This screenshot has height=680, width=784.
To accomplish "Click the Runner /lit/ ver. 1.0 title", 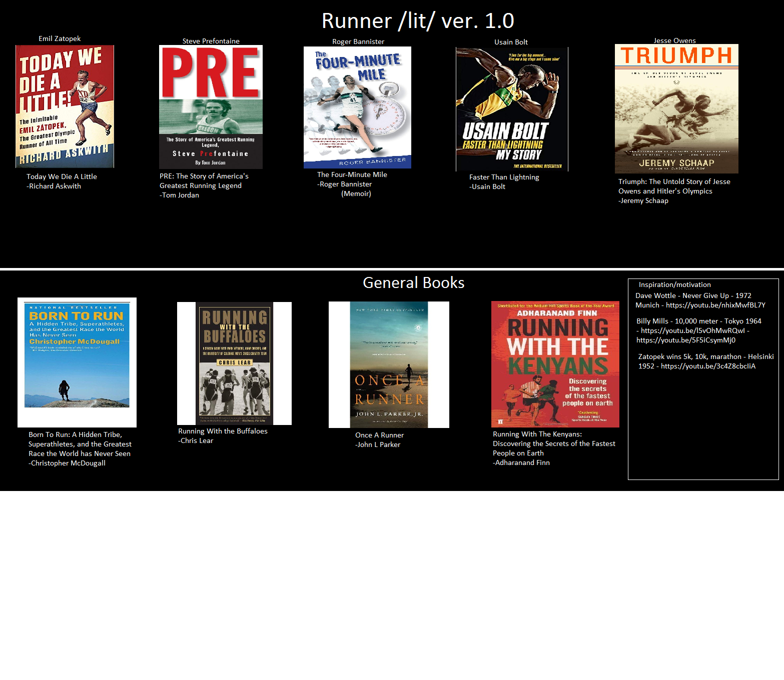I will (x=418, y=21).
